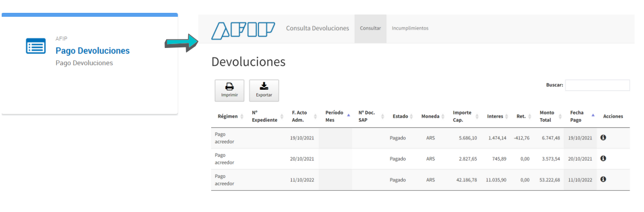Export the table using Exportar button
644x212 pixels.
(264, 90)
